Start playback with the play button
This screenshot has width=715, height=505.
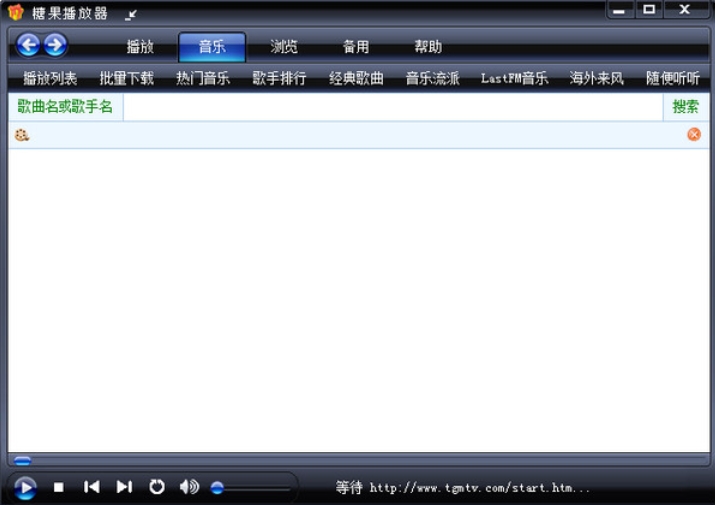pos(25,488)
